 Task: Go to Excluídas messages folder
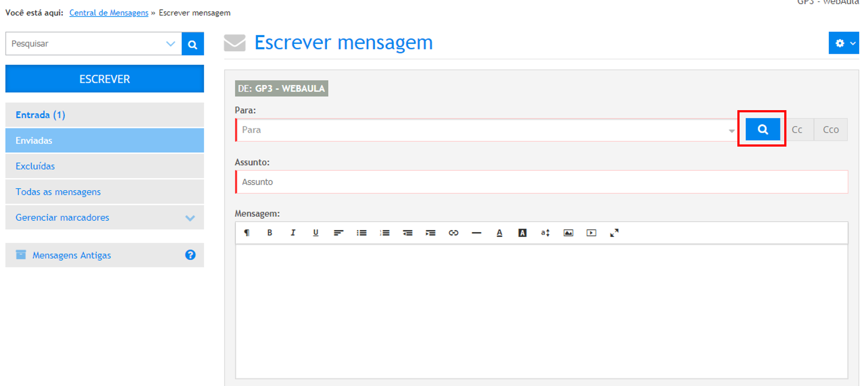pyautogui.click(x=35, y=166)
